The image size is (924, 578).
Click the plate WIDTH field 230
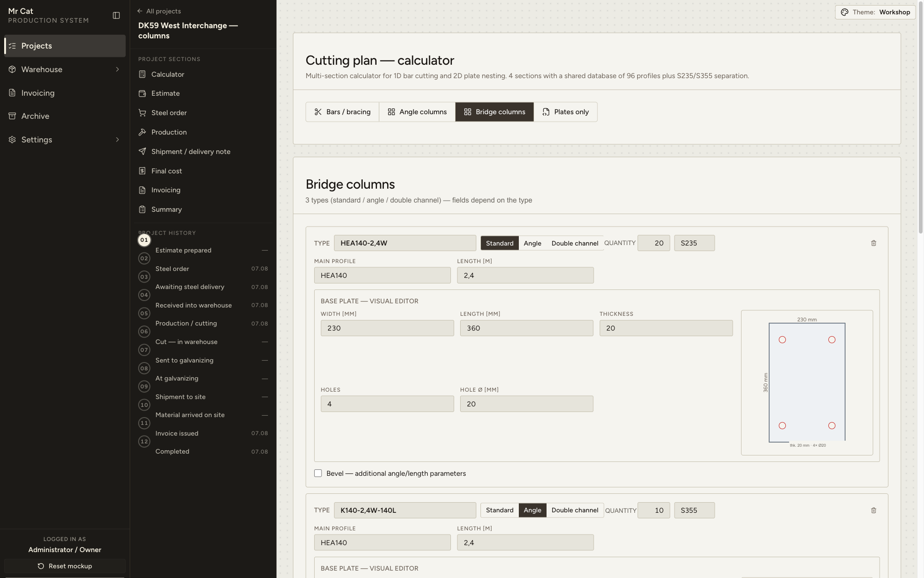387,328
